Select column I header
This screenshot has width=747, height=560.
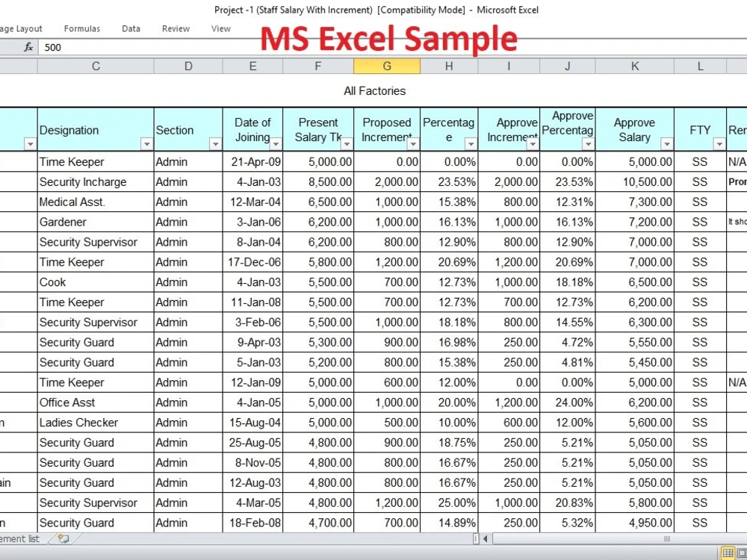point(509,66)
